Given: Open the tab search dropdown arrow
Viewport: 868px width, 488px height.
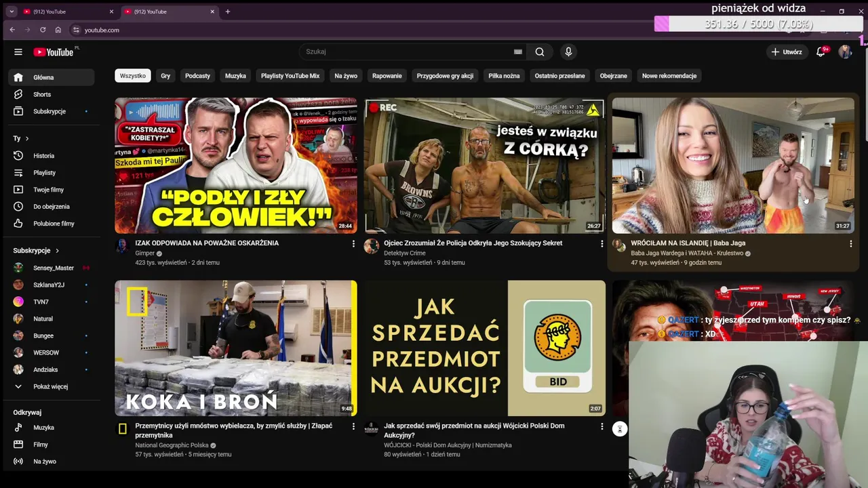Looking at the screenshot, I should [x=12, y=12].
